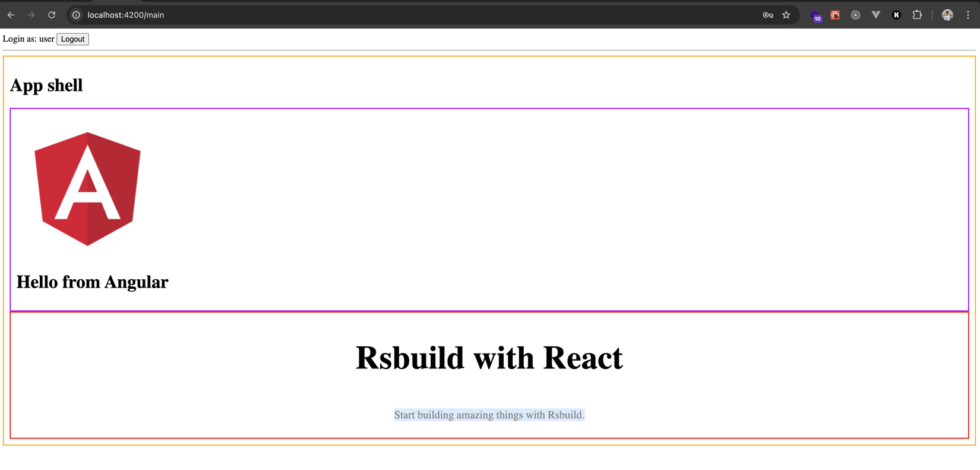The height and width of the screenshot is (470, 980).
Task: Open the Chrome profile avatar
Action: 948,15
